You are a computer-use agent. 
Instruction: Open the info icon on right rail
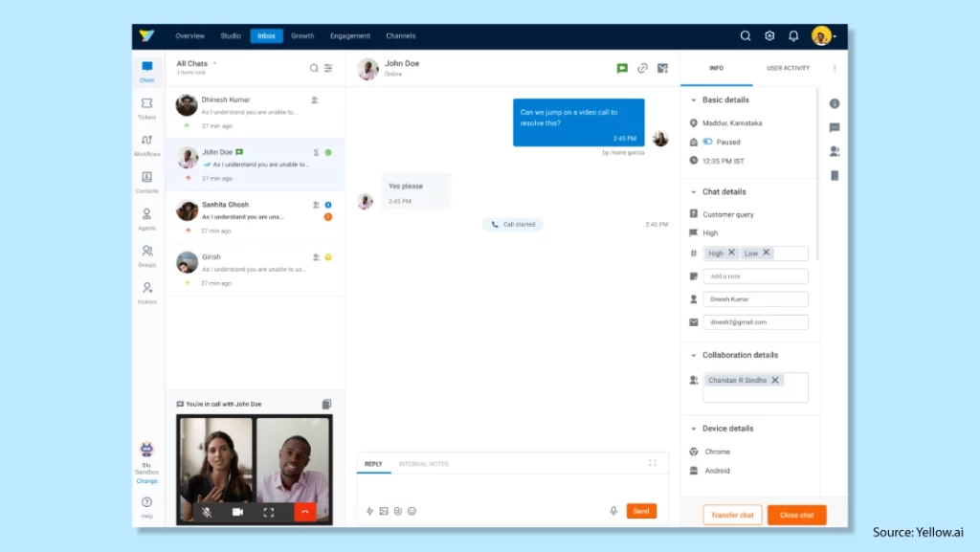point(835,103)
